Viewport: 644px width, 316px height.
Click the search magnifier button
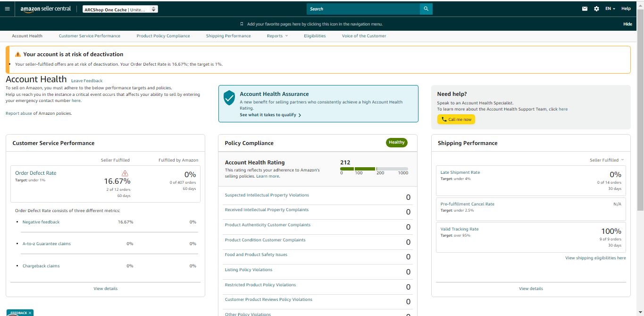(x=426, y=9)
